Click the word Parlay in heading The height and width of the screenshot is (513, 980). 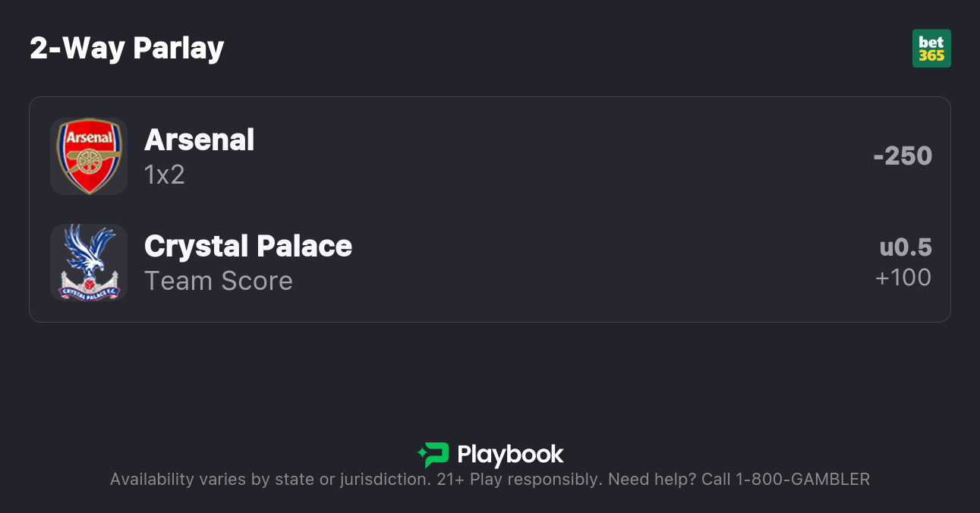(x=178, y=49)
